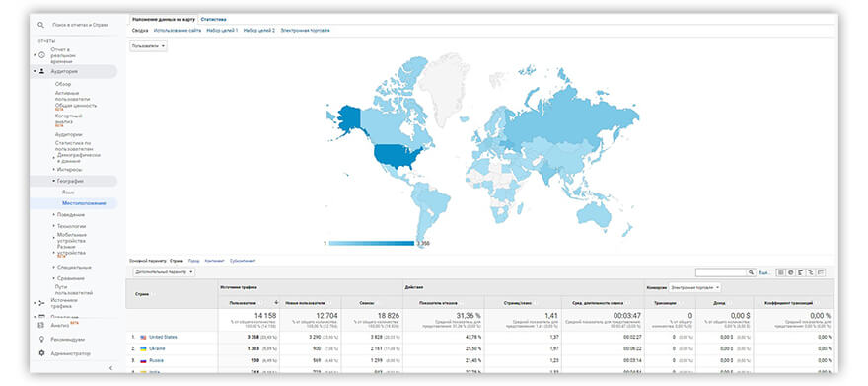Click the Анализ beta icon in the sidebar
This screenshot has height=386, width=868.
pos(41,325)
